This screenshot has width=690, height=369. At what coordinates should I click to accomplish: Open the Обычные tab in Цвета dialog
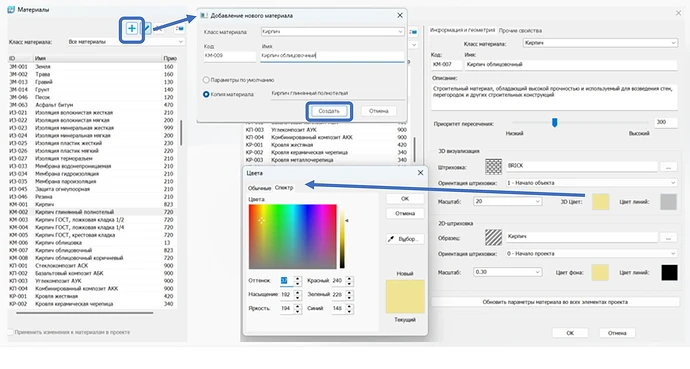tap(259, 188)
